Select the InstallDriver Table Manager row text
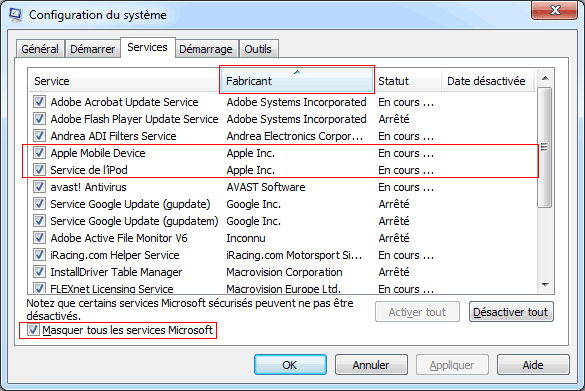This screenshot has width=585, height=391. [x=116, y=272]
